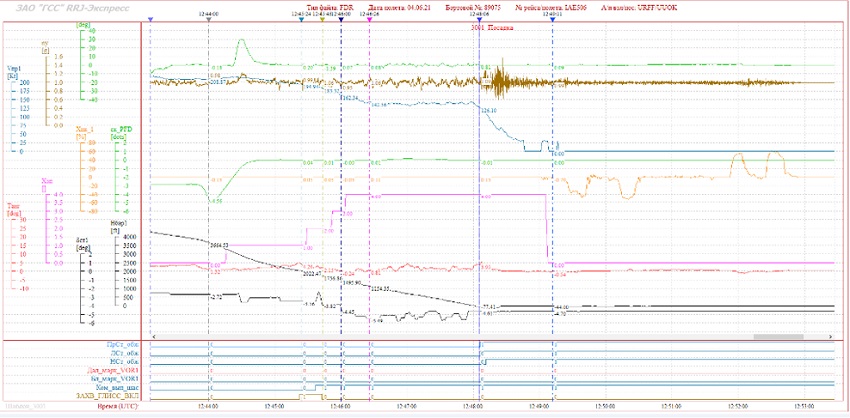850x418 pixels.
Task: Click the yellow triangle marker near 12:45:48
Action: tap(322, 20)
